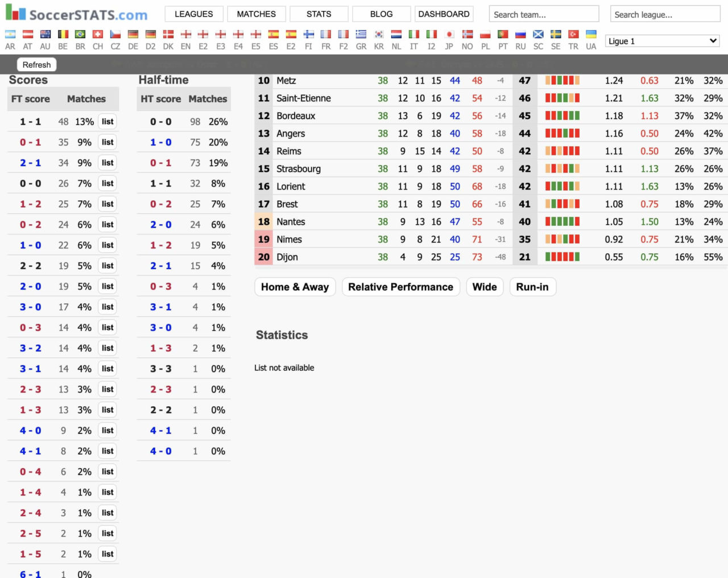Click the Italy flag icon (IT)
The width and height of the screenshot is (728, 578).
(x=413, y=35)
